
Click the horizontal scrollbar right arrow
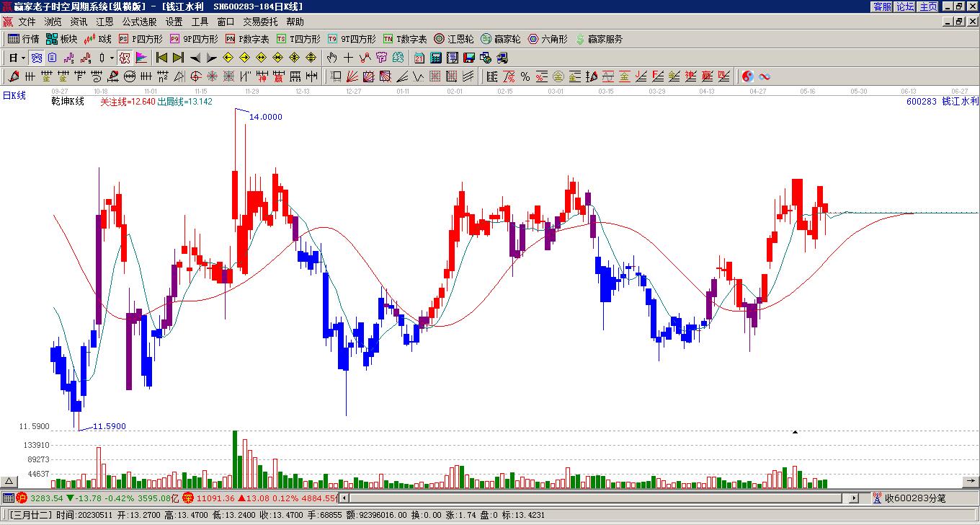pos(855,498)
